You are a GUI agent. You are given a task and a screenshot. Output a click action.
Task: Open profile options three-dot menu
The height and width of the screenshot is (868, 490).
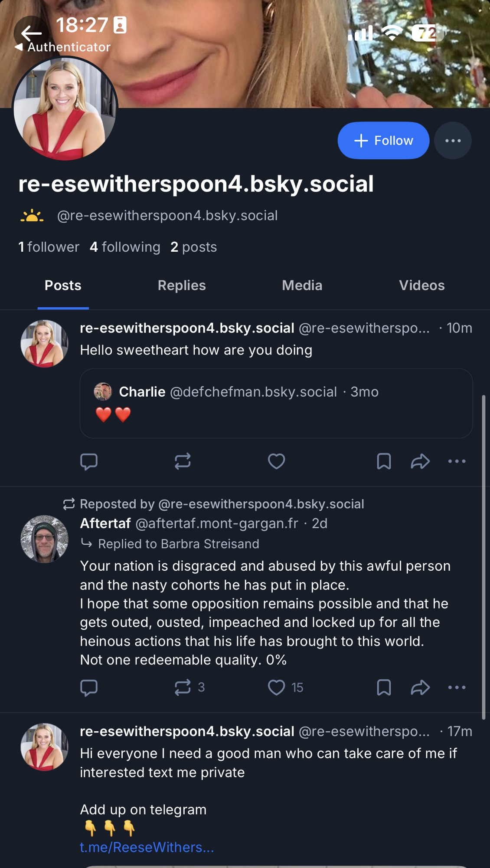pyautogui.click(x=453, y=141)
